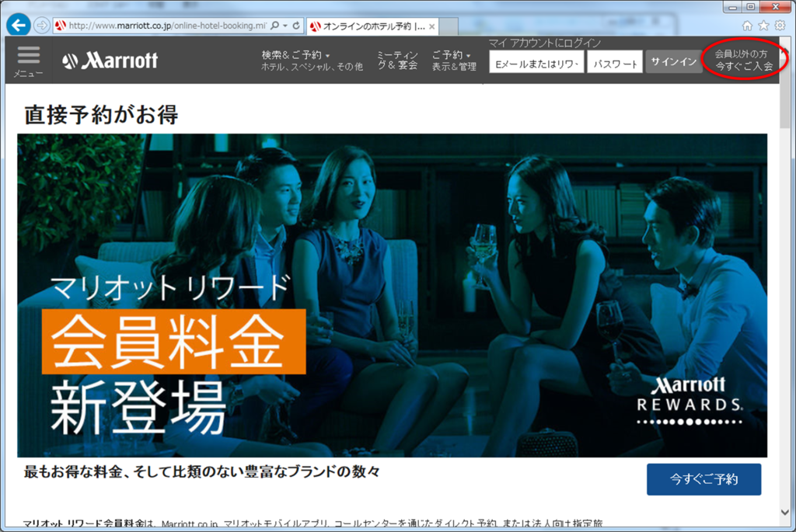Close the オンラインのホテル予約 tab

[x=431, y=26]
